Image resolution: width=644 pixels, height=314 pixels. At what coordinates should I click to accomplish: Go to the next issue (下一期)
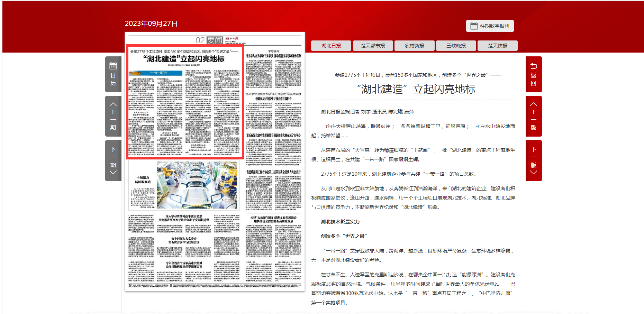coord(113,161)
